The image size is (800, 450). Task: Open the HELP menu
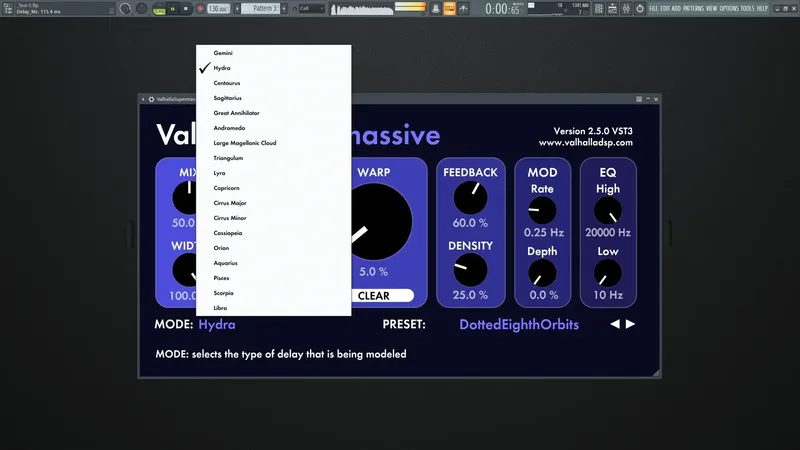(762, 9)
